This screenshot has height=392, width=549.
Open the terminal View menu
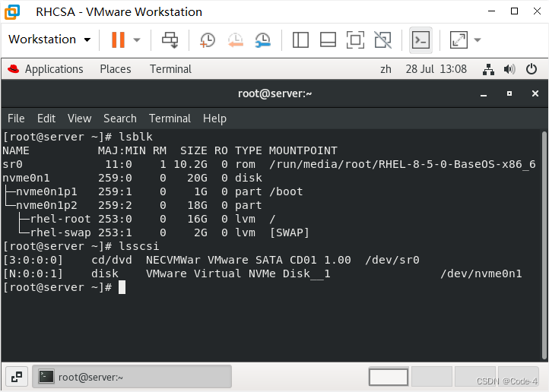tap(80, 119)
